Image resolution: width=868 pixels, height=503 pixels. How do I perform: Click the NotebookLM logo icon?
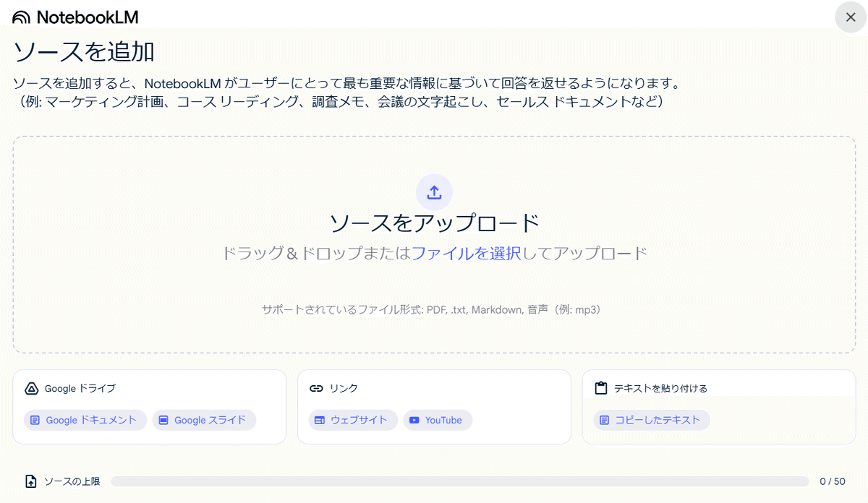[x=22, y=17]
